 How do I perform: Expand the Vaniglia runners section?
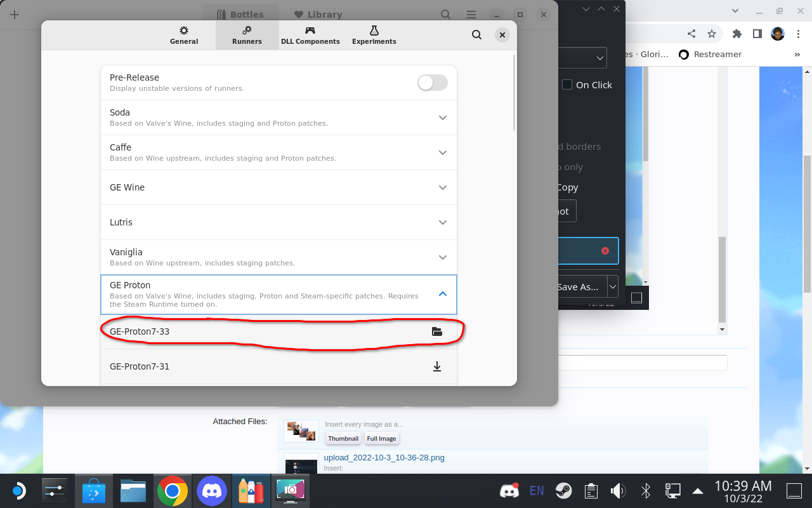443,257
